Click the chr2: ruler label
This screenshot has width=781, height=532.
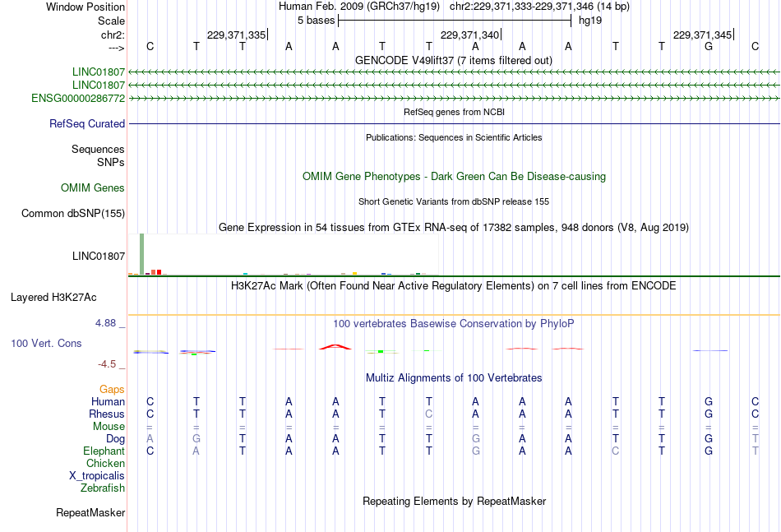(x=113, y=35)
